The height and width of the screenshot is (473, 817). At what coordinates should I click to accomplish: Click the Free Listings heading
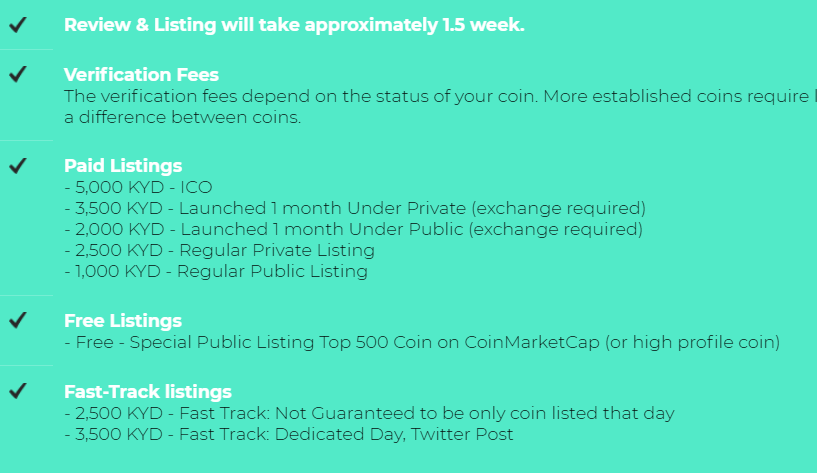point(123,320)
